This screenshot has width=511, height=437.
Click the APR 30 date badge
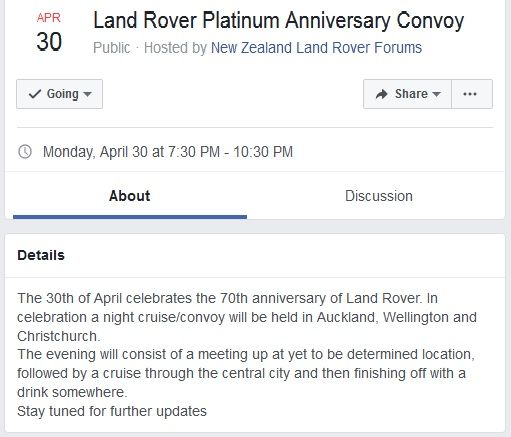click(x=49, y=32)
